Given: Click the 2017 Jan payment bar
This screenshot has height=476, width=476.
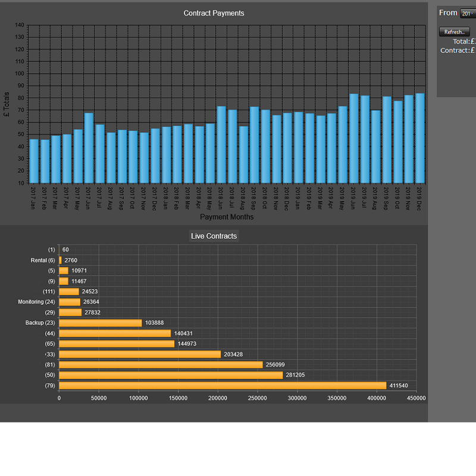Looking at the screenshot, I should 34,161.
